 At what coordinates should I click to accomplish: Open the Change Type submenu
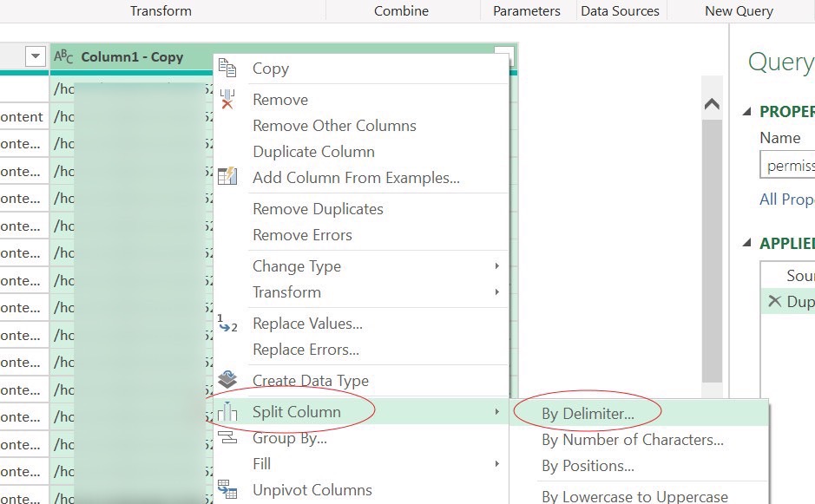(x=496, y=266)
